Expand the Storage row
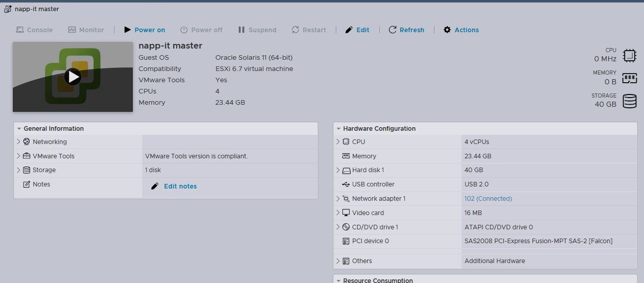 point(19,170)
